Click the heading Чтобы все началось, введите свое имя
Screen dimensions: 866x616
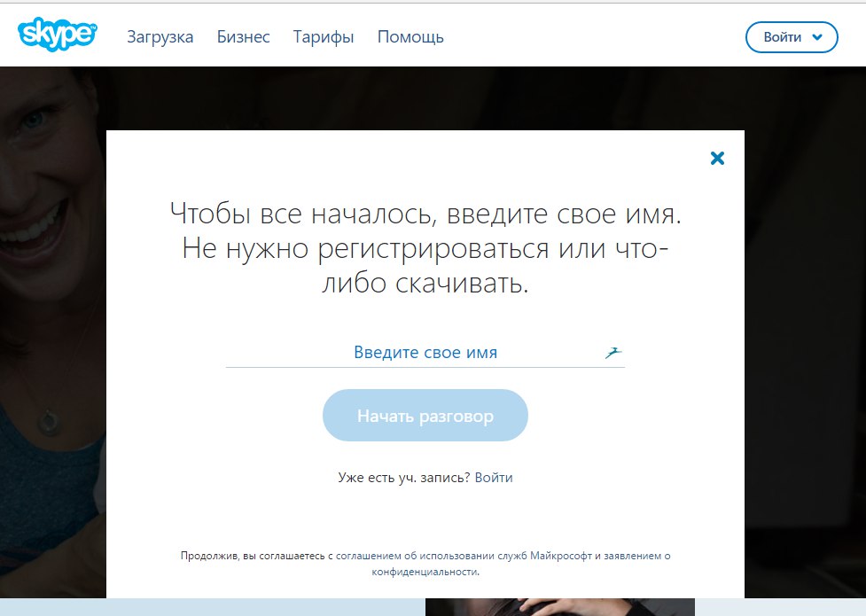point(425,214)
